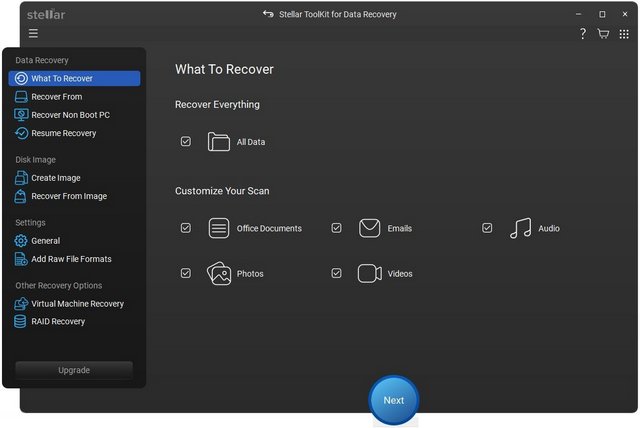
Task: Click the General settings gear icon
Action: [21, 241]
